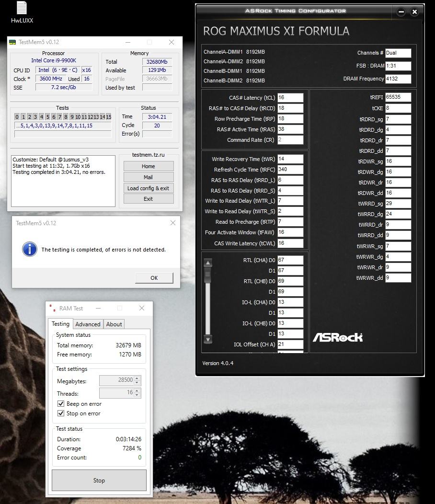Click the Intel Core i9-9900K processor text
The image size is (435, 504).
(x=54, y=60)
